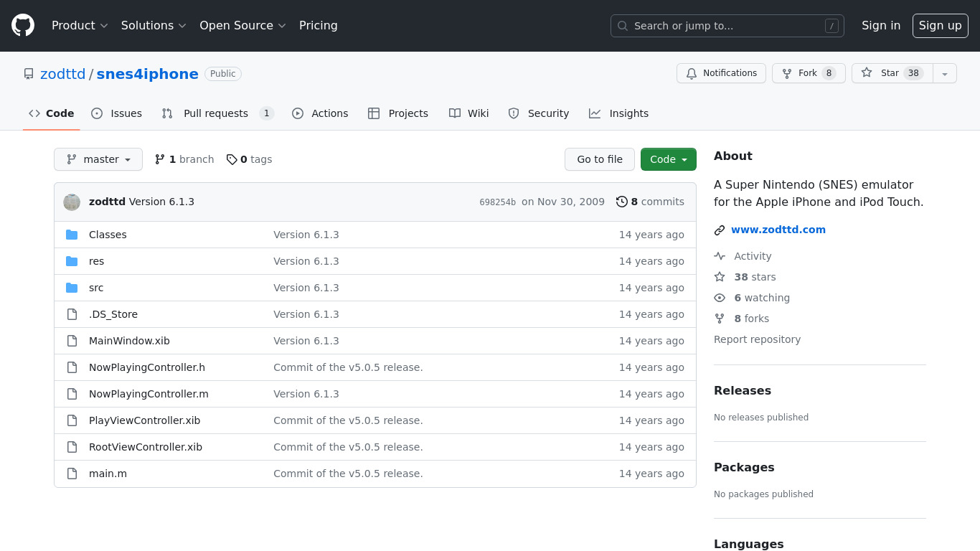Screen dimensions: 980x551
Task: Open the star lists dropdown arrow
Action: (x=945, y=73)
